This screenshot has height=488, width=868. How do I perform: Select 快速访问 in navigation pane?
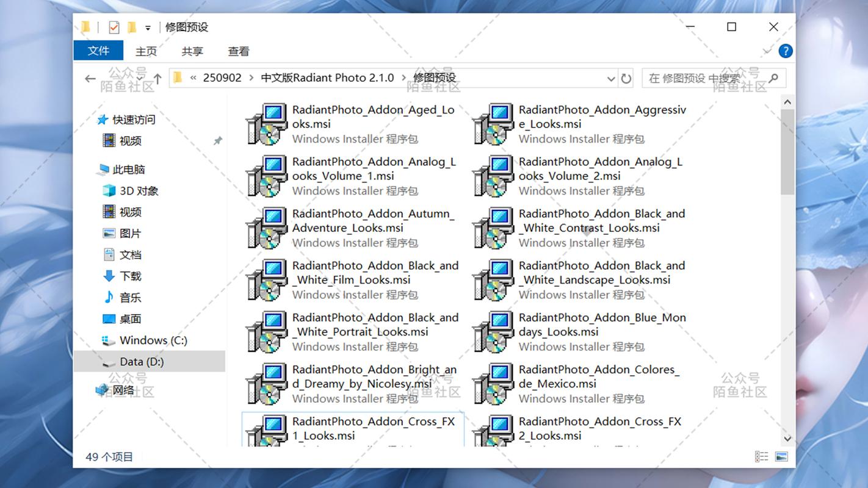coord(134,120)
